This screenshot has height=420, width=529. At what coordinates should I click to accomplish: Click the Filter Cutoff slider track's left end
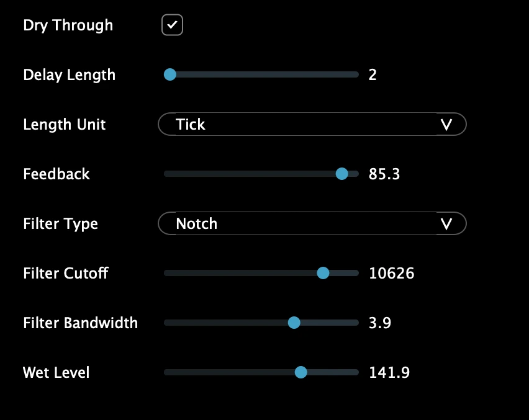168,273
